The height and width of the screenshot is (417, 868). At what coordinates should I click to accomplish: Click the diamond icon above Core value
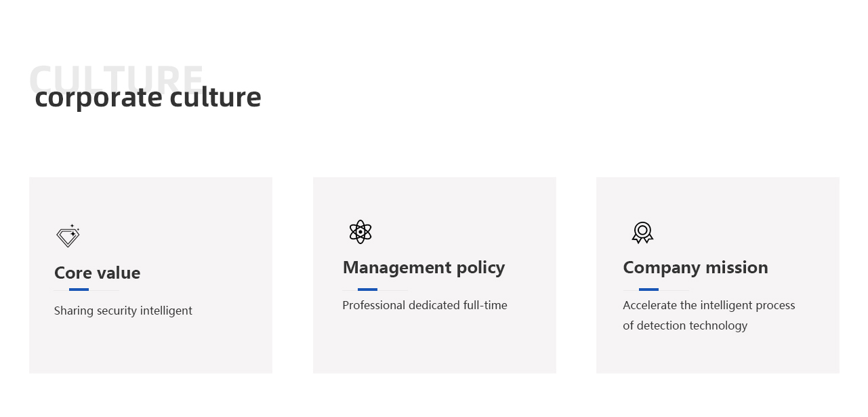68,236
